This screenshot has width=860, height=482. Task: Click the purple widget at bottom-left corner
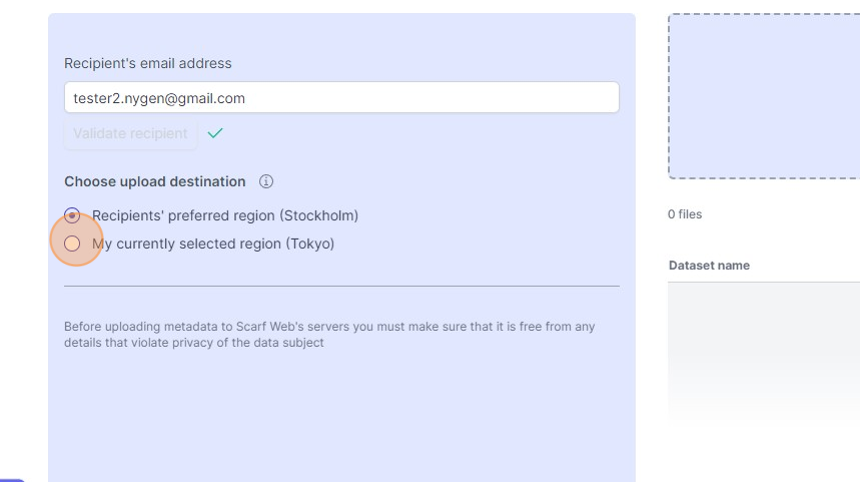pyautogui.click(x=12, y=479)
